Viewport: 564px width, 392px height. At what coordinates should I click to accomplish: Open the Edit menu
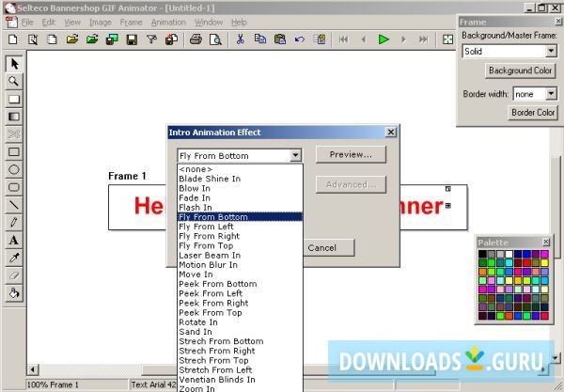click(x=49, y=23)
